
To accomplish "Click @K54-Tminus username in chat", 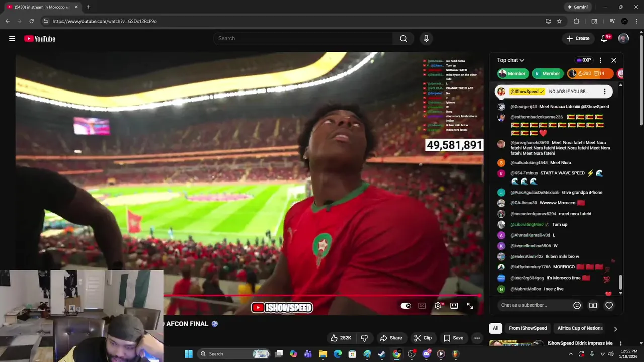I will click(x=524, y=173).
